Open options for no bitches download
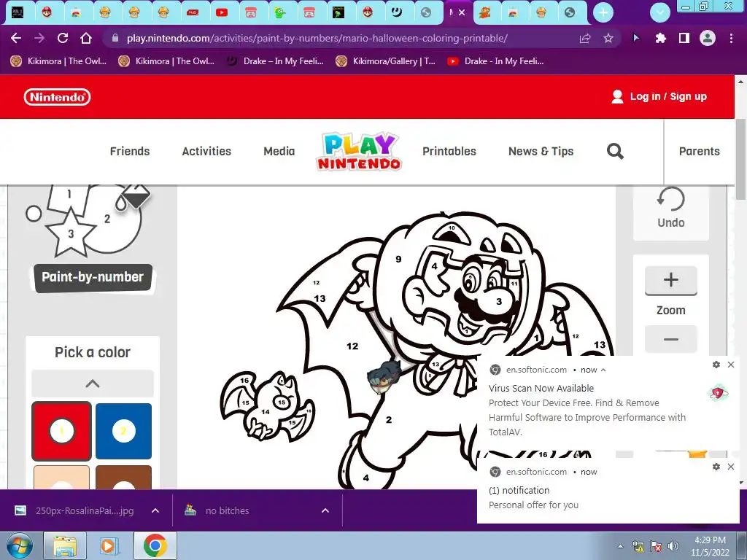Viewport: 747px width, 560px height. pos(325,511)
